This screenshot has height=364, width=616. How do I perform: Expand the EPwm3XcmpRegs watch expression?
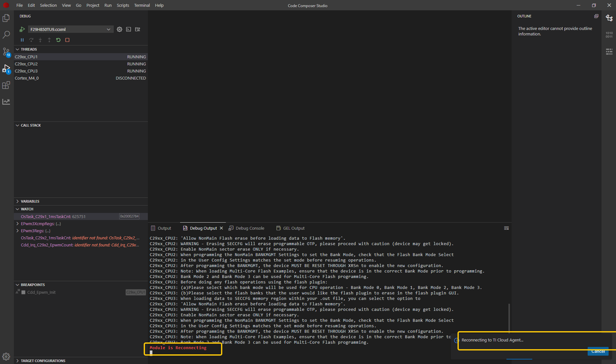click(x=18, y=224)
